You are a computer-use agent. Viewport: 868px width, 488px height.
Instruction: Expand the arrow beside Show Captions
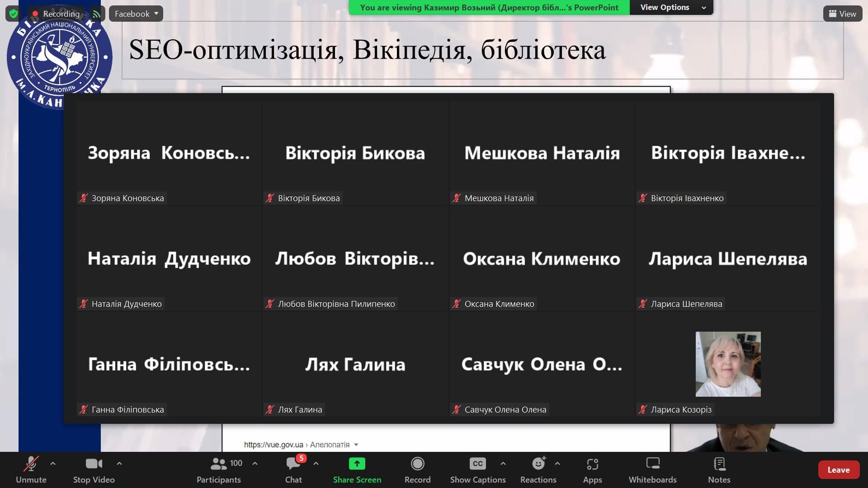pos(503,463)
